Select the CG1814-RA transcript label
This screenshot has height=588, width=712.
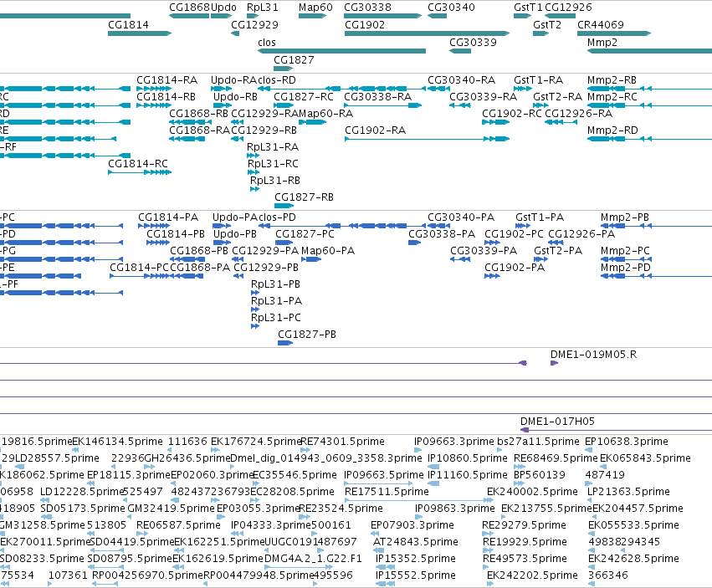[x=167, y=80]
